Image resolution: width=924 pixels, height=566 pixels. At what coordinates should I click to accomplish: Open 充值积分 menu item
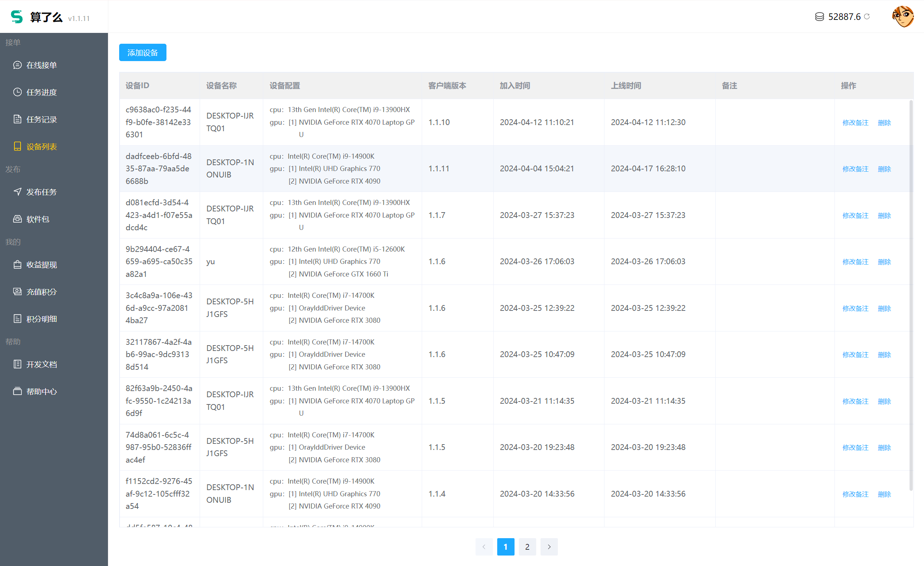tap(41, 292)
